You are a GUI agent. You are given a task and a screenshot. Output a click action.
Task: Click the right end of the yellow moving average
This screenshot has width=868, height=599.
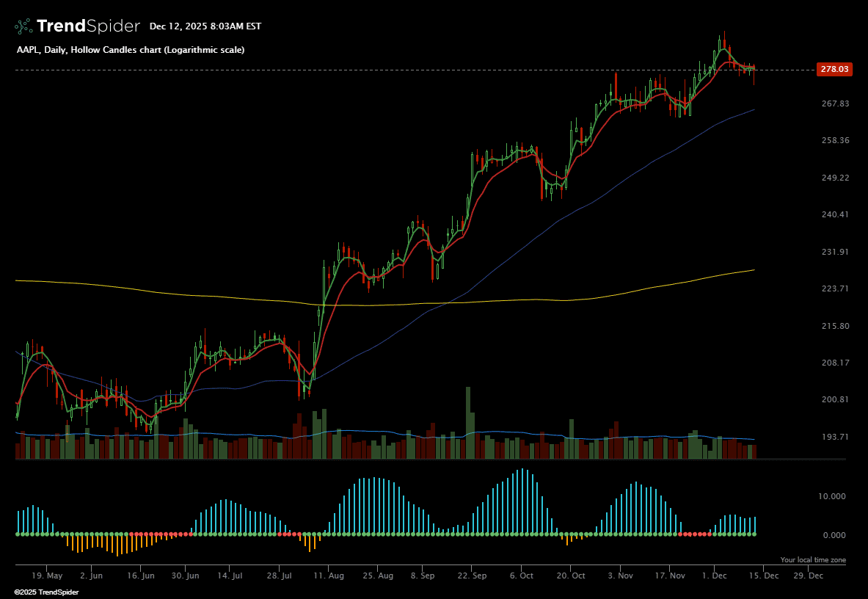click(754, 270)
